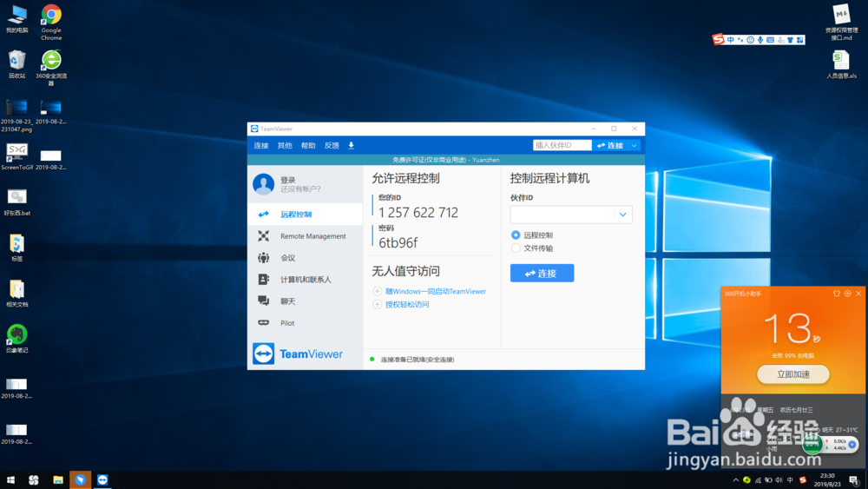Screen dimensions: 868x489
Task: Click the download arrow icon in the menu bar
Action: pos(351,146)
